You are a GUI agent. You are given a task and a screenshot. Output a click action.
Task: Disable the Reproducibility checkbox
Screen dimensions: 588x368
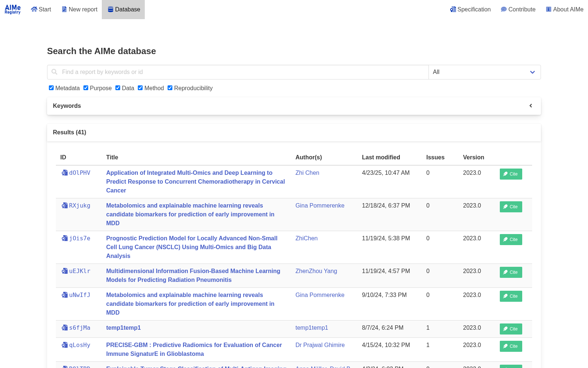pyautogui.click(x=170, y=88)
